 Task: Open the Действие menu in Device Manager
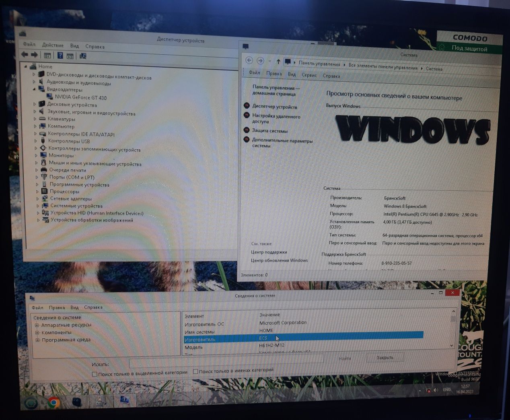[x=53, y=45]
